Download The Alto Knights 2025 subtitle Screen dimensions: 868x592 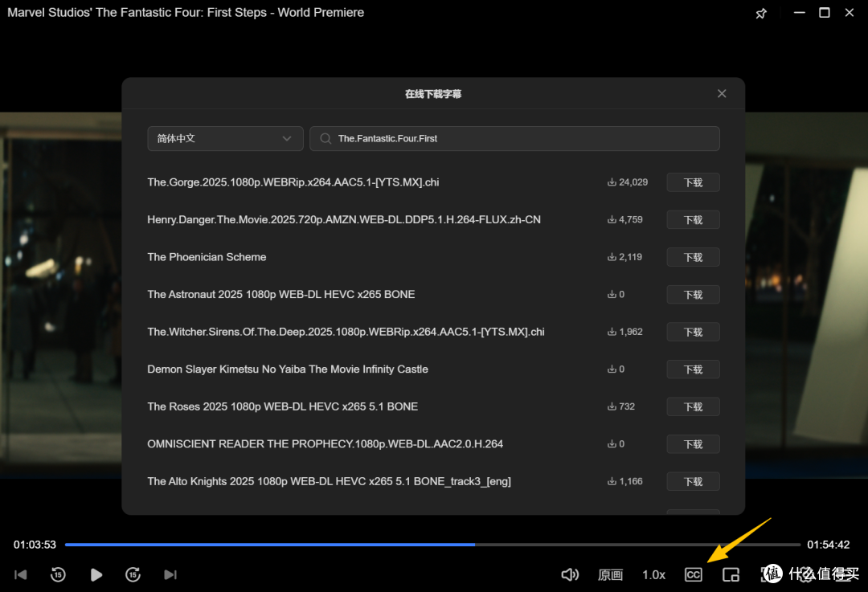click(693, 481)
